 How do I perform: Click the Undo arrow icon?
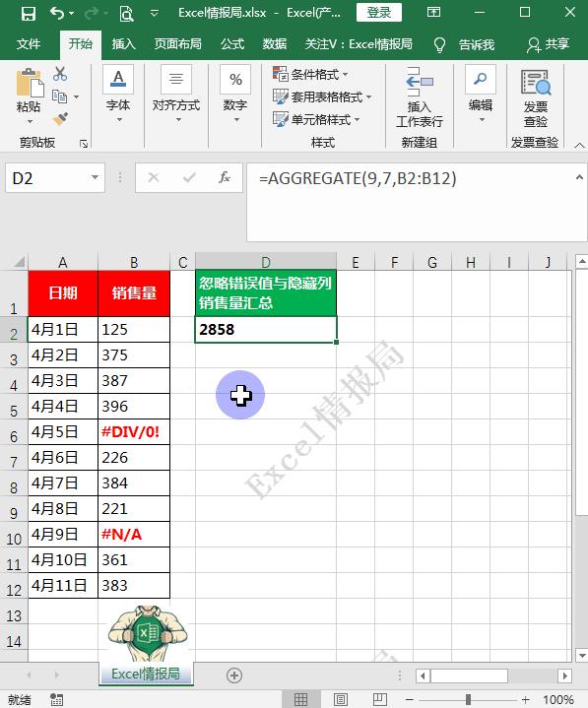57,13
